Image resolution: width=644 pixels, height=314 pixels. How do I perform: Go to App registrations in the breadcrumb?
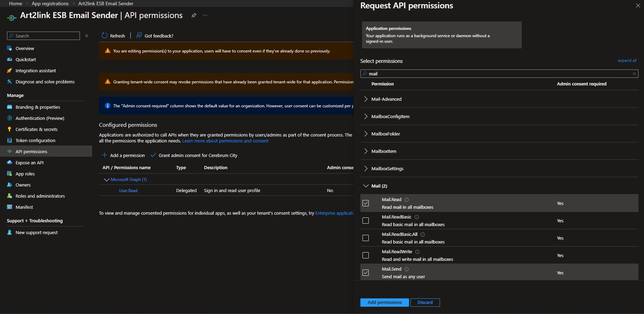coord(50,3)
